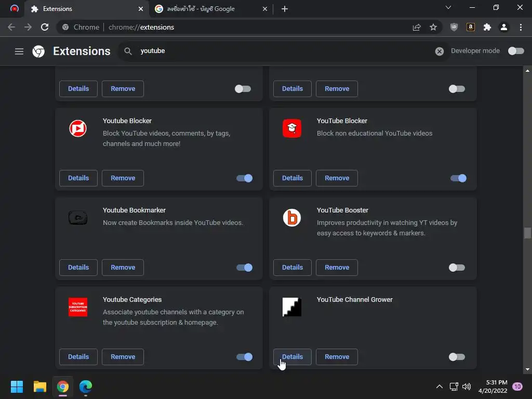Click Chrome icon in taskbar
532x399 pixels.
(x=63, y=387)
